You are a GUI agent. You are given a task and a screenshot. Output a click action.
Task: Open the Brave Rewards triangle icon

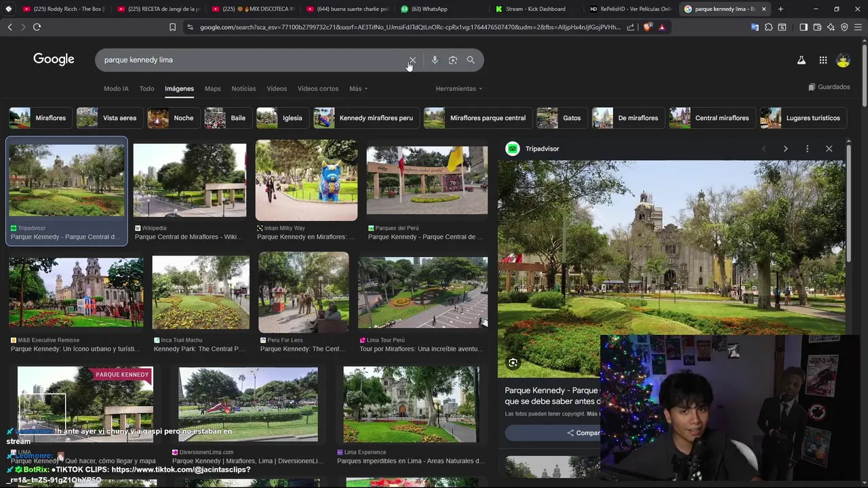click(662, 27)
